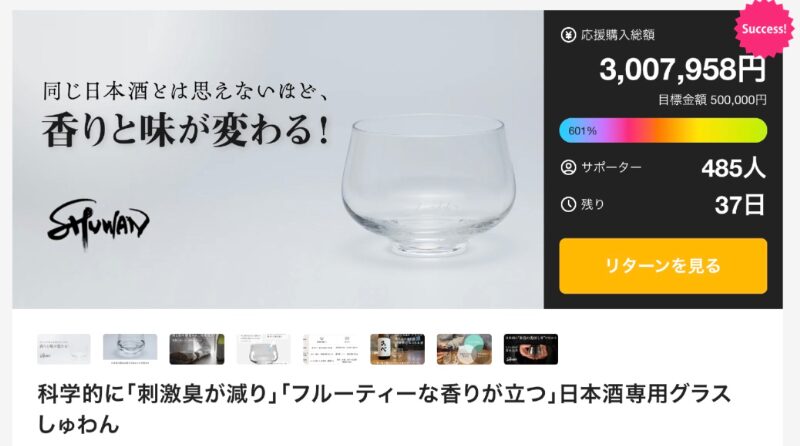Select the second thumbnail showing glass closeup
The height and width of the screenshot is (446, 800).
point(130,349)
